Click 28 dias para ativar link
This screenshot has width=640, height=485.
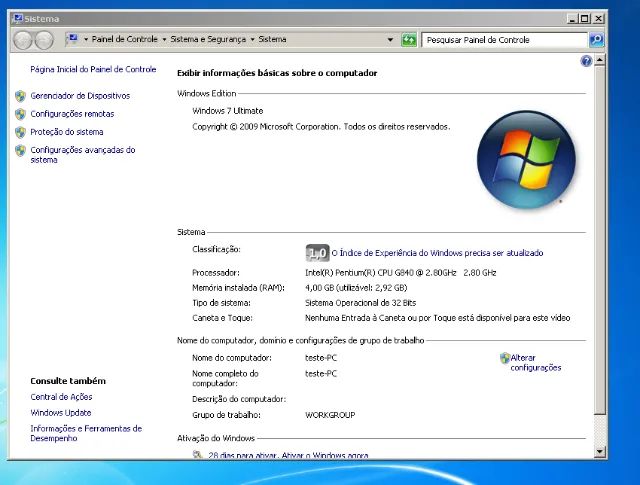(288, 455)
